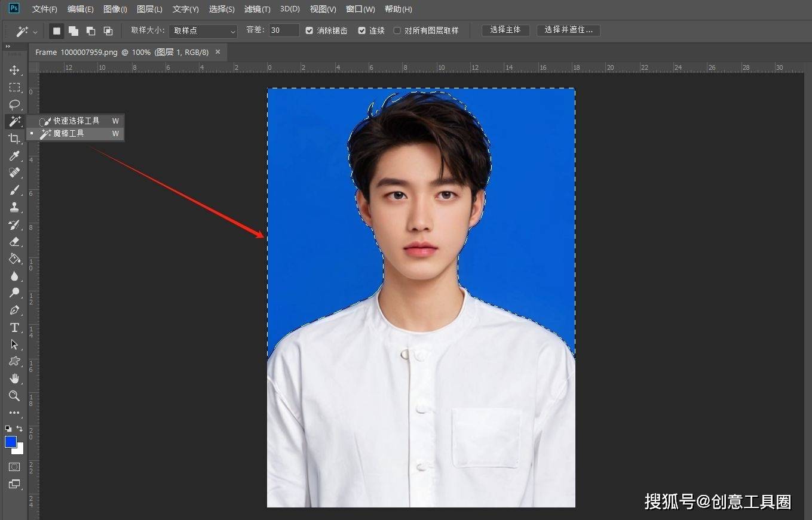Choose the Eraser tool in toolbar
This screenshot has width=812, height=520.
[14, 242]
